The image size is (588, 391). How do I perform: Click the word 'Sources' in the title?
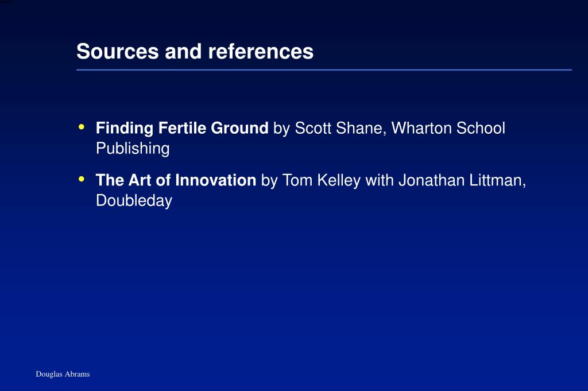[118, 51]
